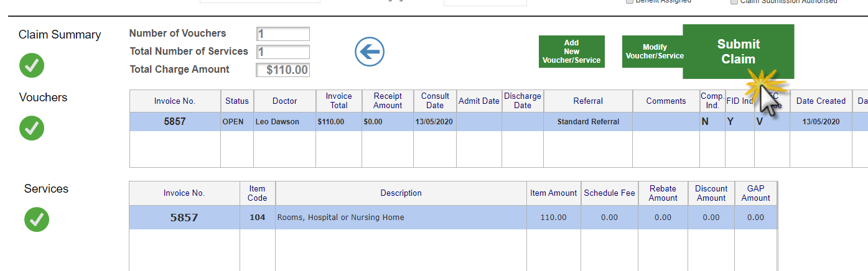Click the Description column header in services

click(x=401, y=193)
